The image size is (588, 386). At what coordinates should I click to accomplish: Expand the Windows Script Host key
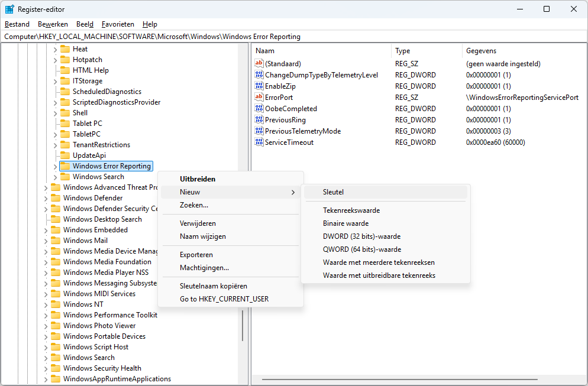pyautogui.click(x=46, y=348)
